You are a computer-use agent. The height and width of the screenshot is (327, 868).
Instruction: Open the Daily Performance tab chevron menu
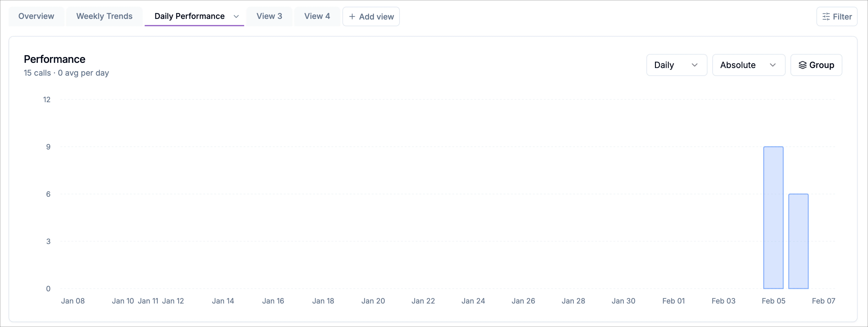(236, 16)
